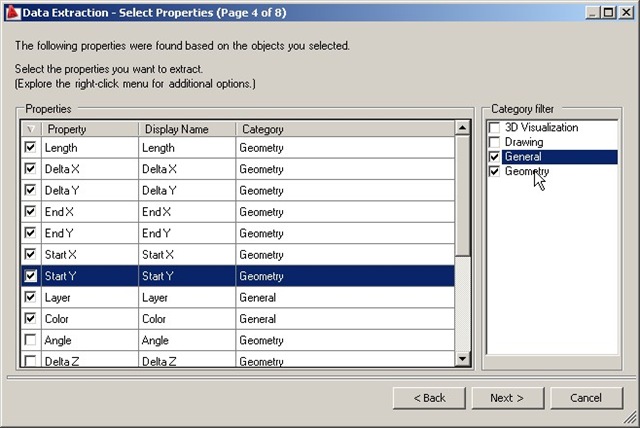Check the Angle property checkbox

point(30,339)
